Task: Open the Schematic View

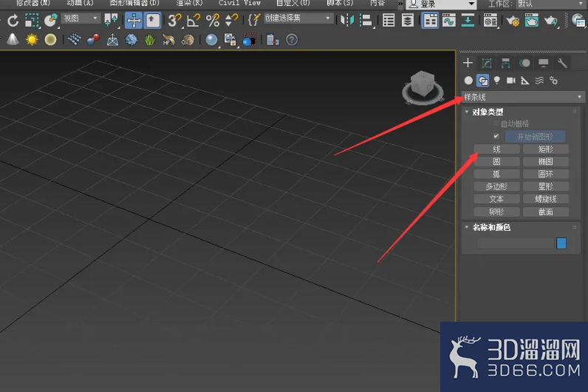Action: click(468, 20)
